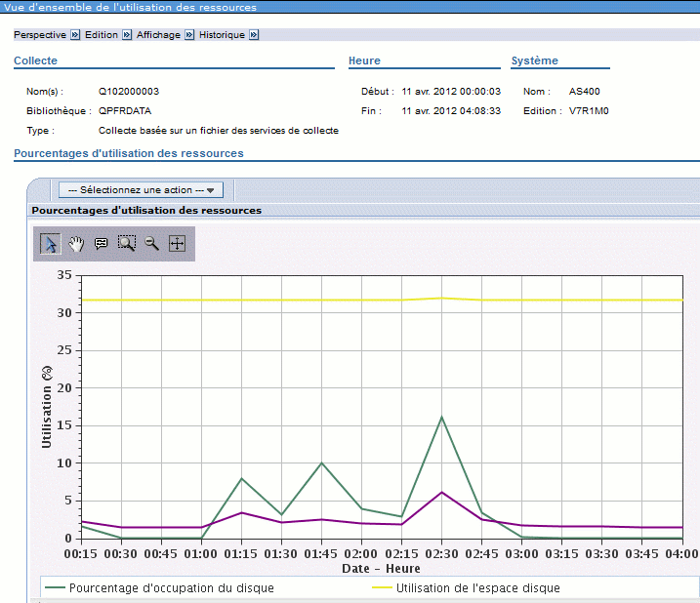Click start time 11 avr. 2012 00:00:03
700x603 pixels.
click(x=451, y=92)
